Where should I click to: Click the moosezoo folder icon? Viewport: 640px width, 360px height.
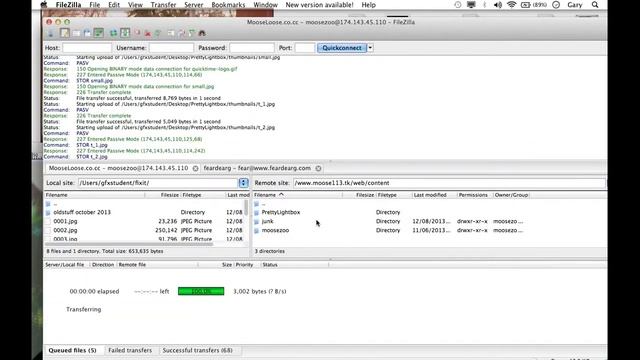(256, 230)
